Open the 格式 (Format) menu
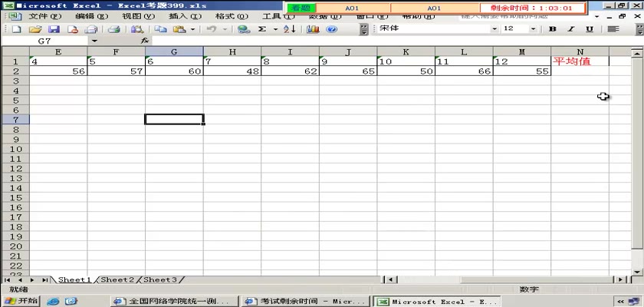Viewport: 644px width, 307px height. click(232, 16)
